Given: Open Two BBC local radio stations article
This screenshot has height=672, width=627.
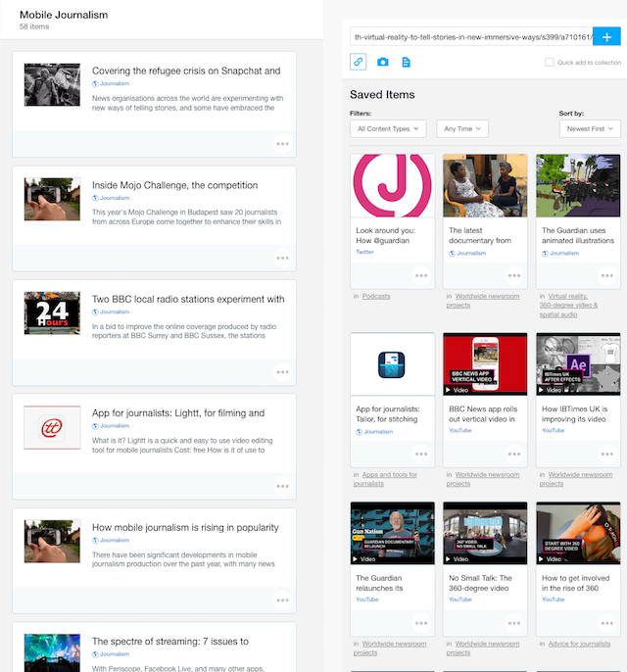Looking at the screenshot, I should click(188, 300).
